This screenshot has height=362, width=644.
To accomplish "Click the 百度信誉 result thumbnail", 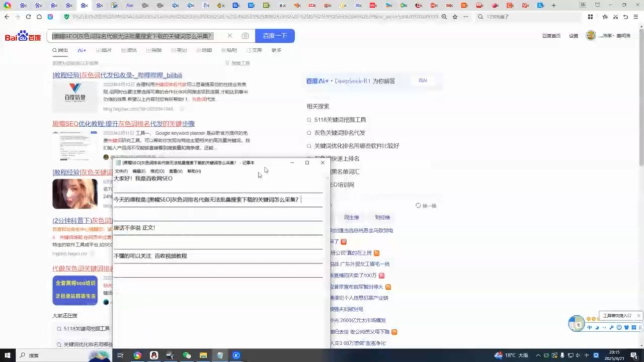I will (75, 96).
